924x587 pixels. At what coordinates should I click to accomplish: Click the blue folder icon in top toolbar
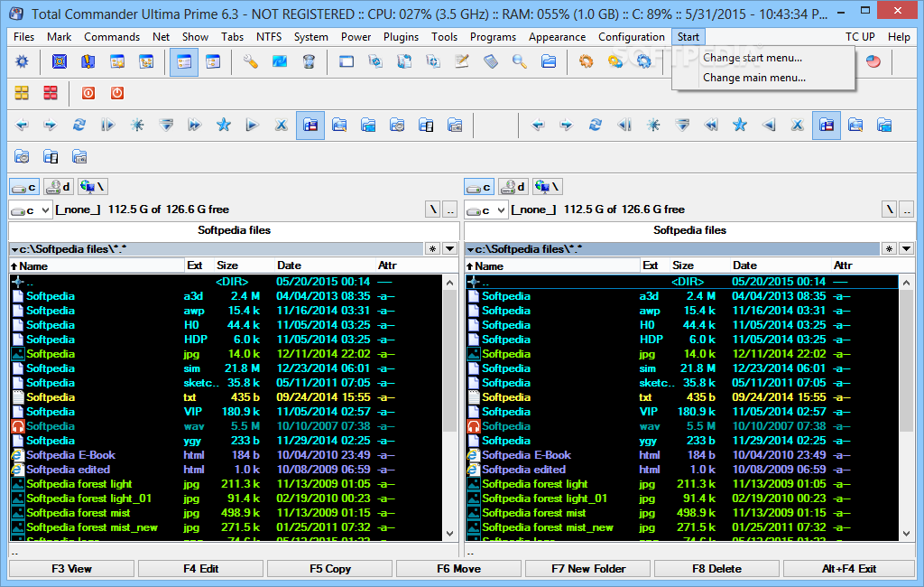click(549, 61)
